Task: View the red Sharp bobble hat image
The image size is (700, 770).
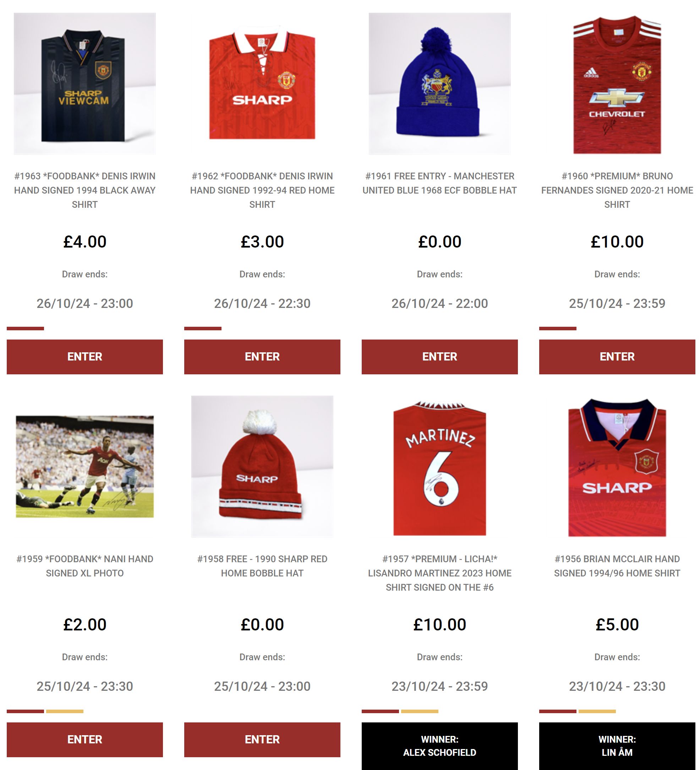Action: (x=262, y=466)
